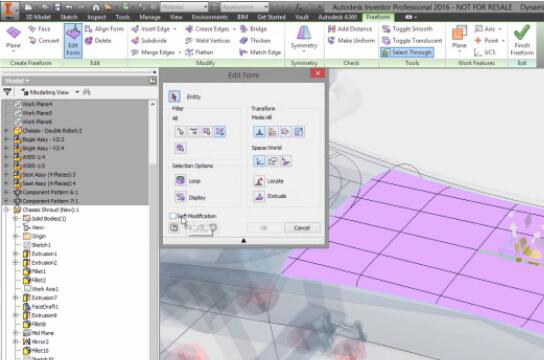Screen dimensions: 544x360
Task: Collapse the Edit Form dialog arrow
Action: (x=244, y=240)
